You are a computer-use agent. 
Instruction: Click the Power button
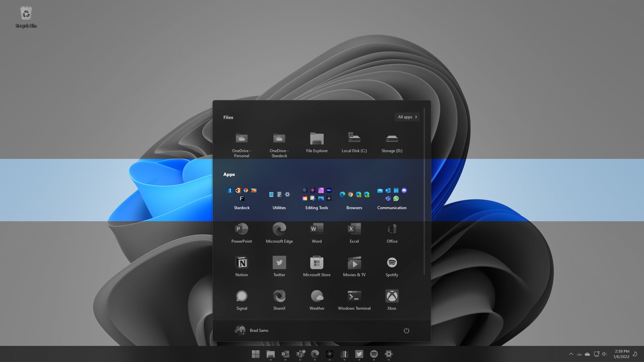pos(407,330)
